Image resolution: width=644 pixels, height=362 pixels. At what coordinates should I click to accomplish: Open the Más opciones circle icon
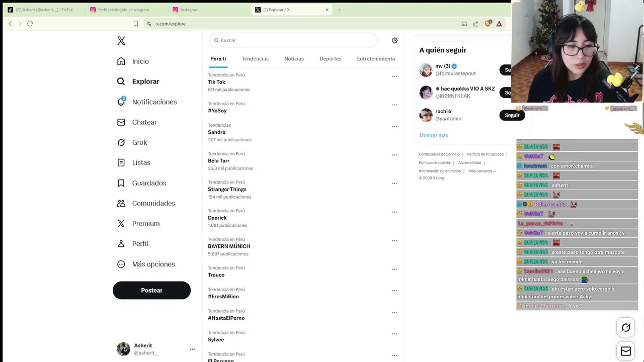[121, 264]
